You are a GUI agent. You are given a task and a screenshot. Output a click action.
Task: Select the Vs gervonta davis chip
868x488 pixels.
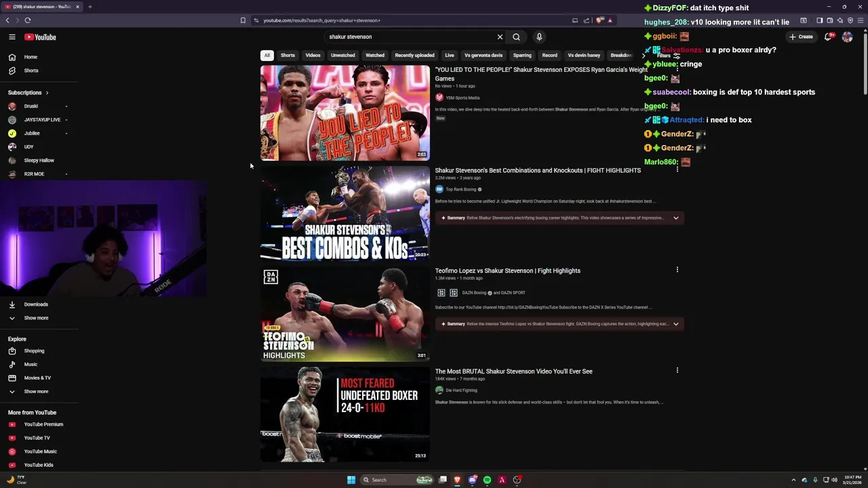[484, 56]
